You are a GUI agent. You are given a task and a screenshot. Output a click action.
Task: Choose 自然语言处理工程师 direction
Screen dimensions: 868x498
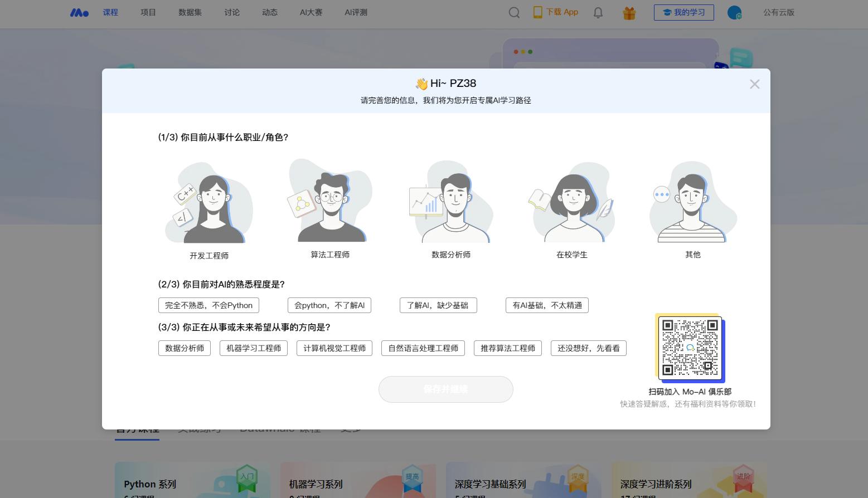coord(423,348)
